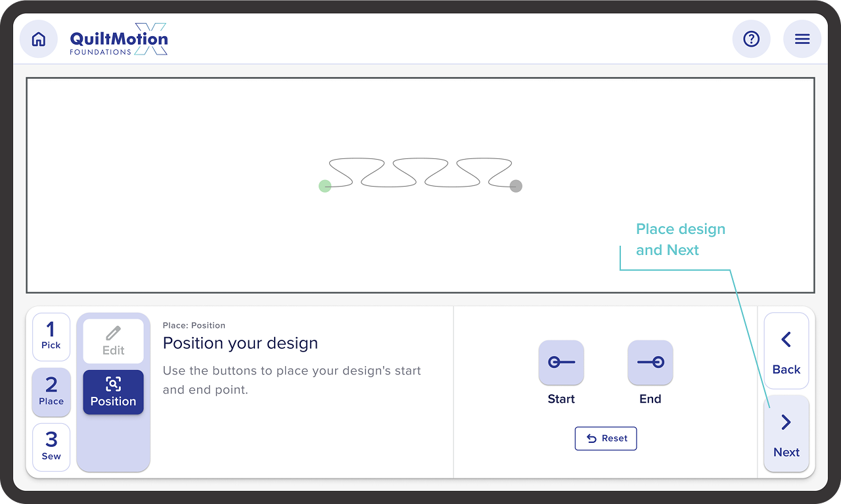Click the "Place design and Next" callout
The width and height of the screenshot is (841, 504).
680,239
